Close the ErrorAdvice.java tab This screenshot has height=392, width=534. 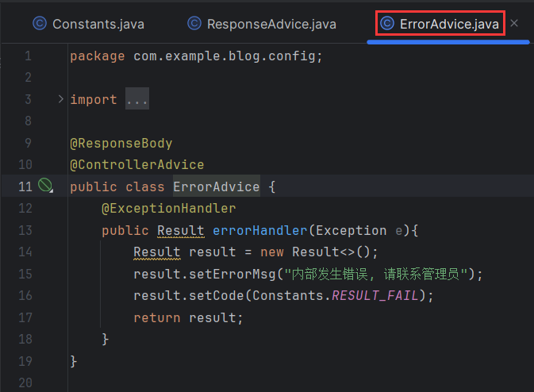pos(514,23)
